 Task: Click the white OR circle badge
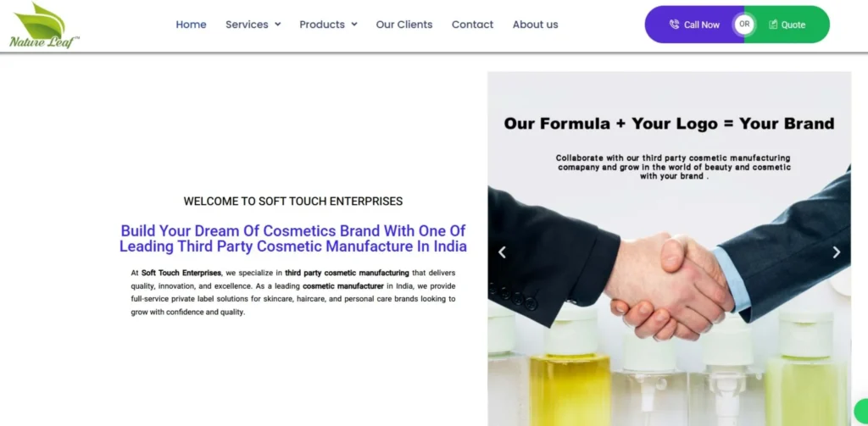click(x=744, y=25)
